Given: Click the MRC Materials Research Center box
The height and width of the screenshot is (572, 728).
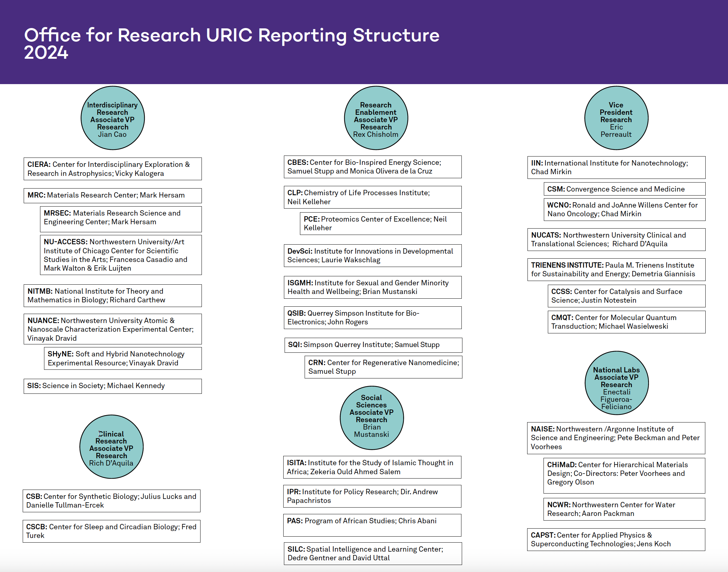Looking at the screenshot, I should [112, 196].
